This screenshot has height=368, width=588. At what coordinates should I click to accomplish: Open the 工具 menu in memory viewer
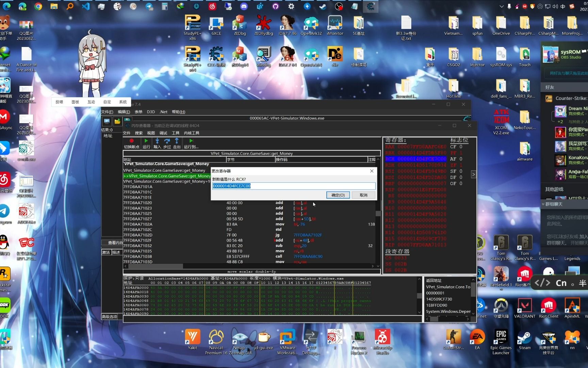[176, 133]
